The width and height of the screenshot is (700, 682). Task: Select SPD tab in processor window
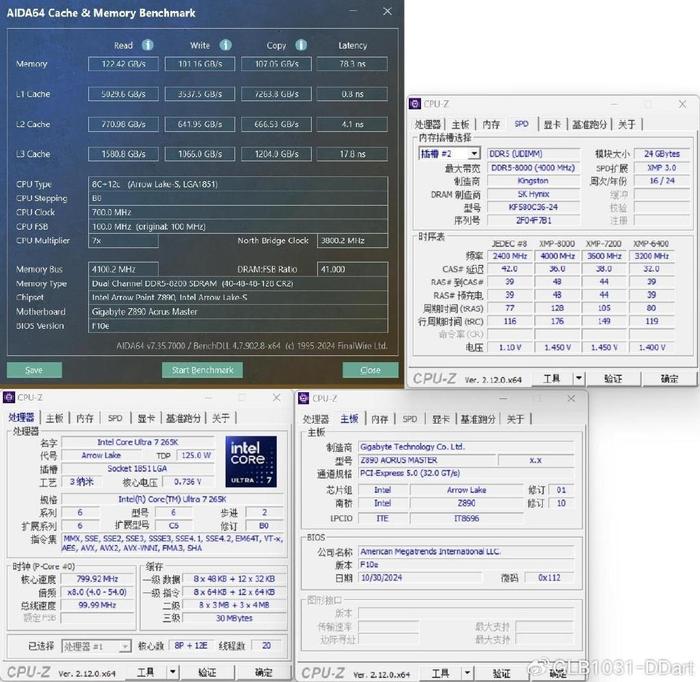pos(115,418)
